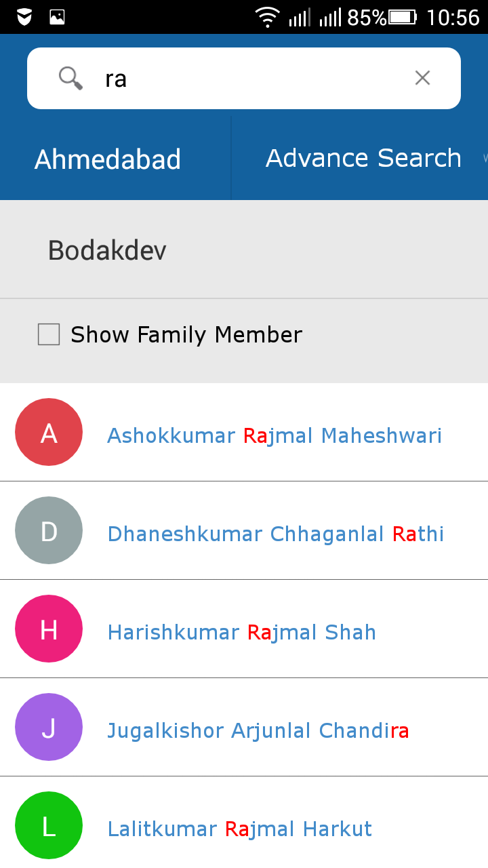488x868 pixels.
Task: Tap the image notification icon
Action: (x=58, y=17)
